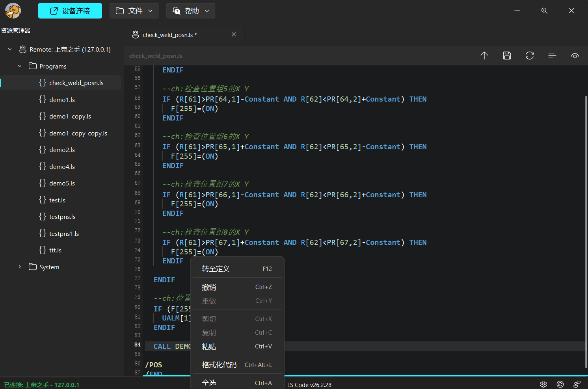
Task: Click the refresh/sync icon in editor toolbar
Action: [x=529, y=56]
